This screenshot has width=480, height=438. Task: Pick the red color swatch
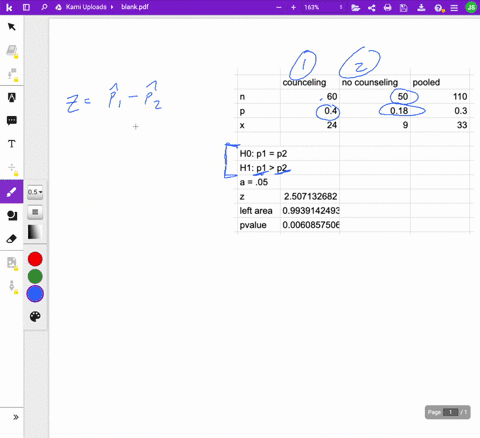(35, 259)
